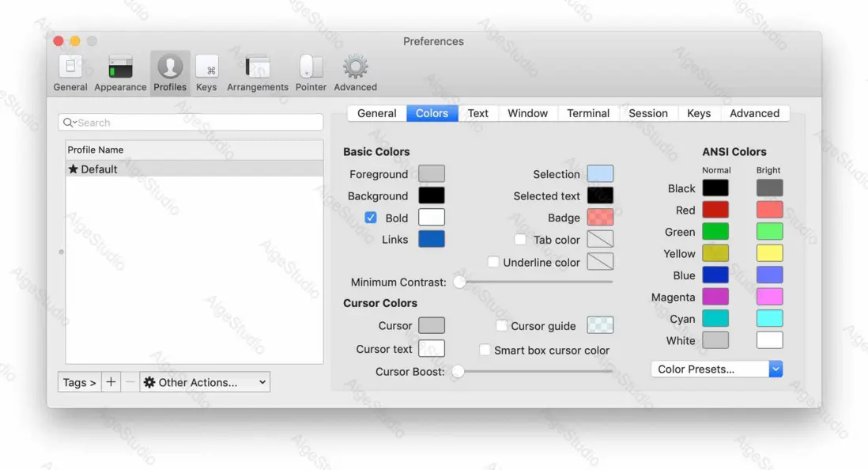The width and height of the screenshot is (868, 470).
Task: Enable Smart box cursor color
Action: click(x=485, y=349)
